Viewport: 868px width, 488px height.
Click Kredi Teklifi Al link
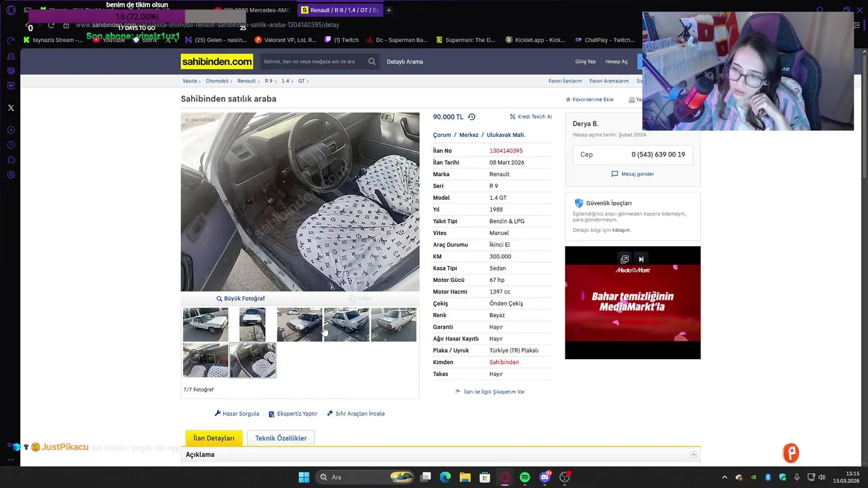click(531, 117)
